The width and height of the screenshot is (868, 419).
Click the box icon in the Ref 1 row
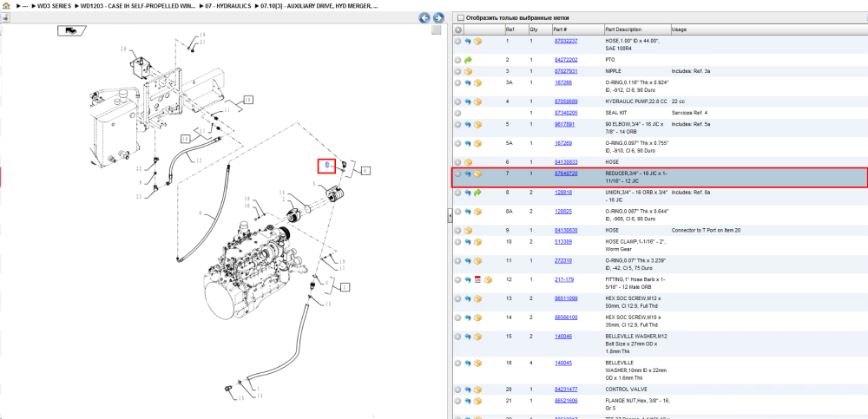pos(477,41)
